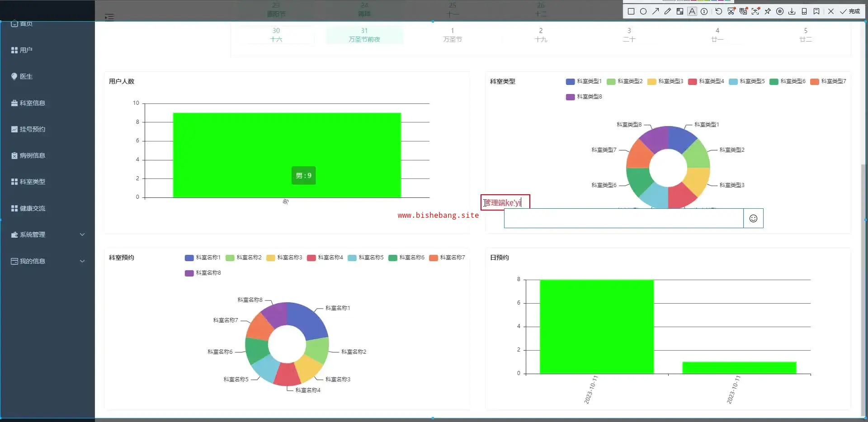Screen dimensions: 868x422
Task: Click the translate icon in toolbar
Action: click(x=743, y=11)
